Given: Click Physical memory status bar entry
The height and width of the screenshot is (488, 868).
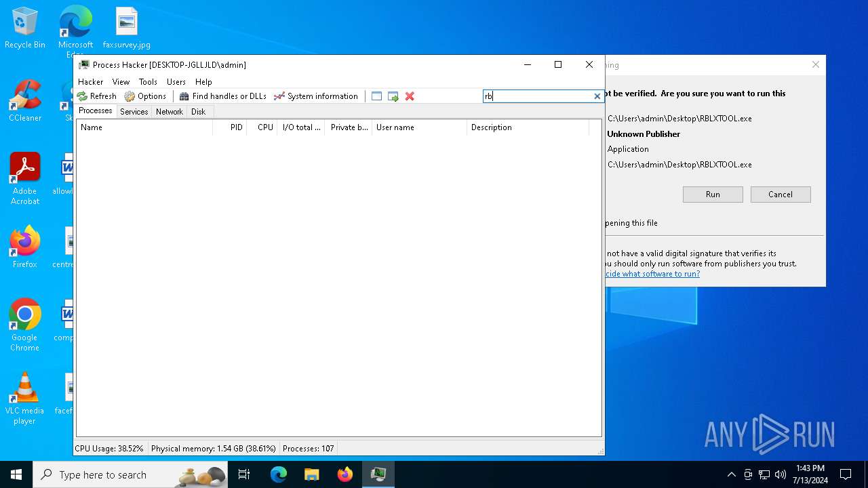Looking at the screenshot, I should 213,449.
